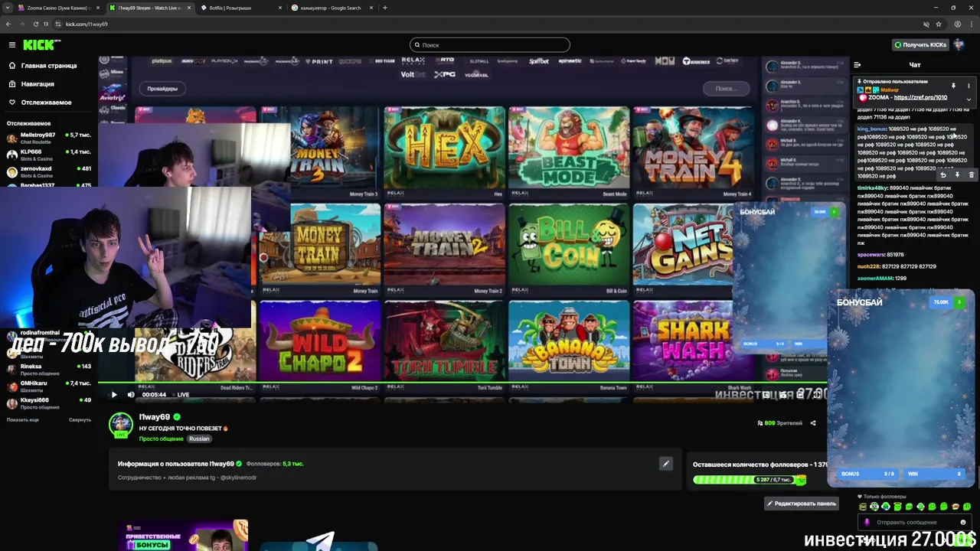Image resolution: width=980 pixels, height=551 pixels.
Task: Open the Просто общение category link
Action: [x=161, y=439]
